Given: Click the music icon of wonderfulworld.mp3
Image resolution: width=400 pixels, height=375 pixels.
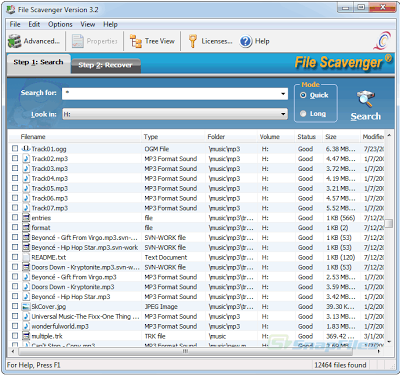Looking at the screenshot, I should 26,326.
